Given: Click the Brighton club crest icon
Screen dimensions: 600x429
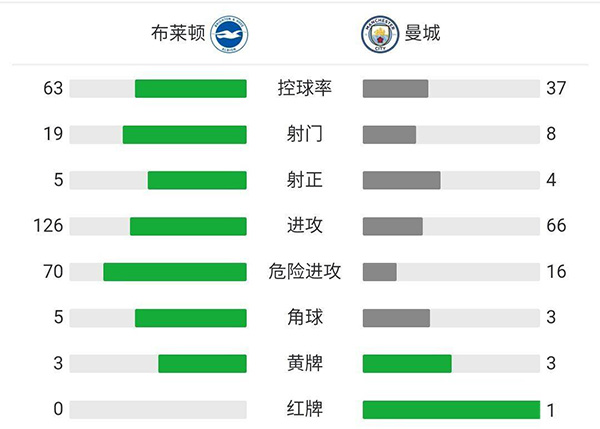Looking at the screenshot, I should (x=232, y=34).
